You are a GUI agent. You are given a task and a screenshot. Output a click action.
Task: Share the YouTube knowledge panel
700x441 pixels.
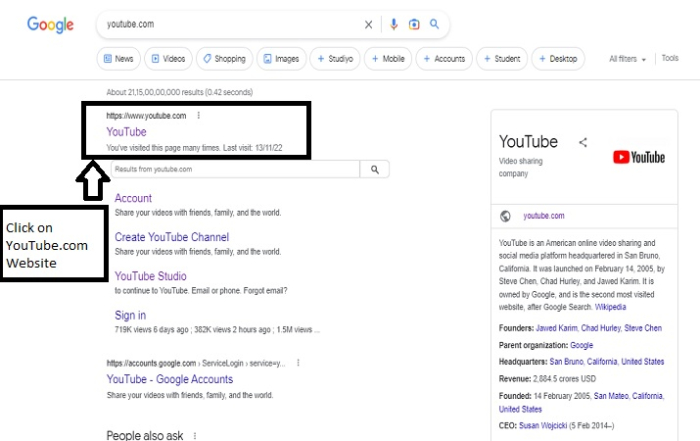coord(583,142)
